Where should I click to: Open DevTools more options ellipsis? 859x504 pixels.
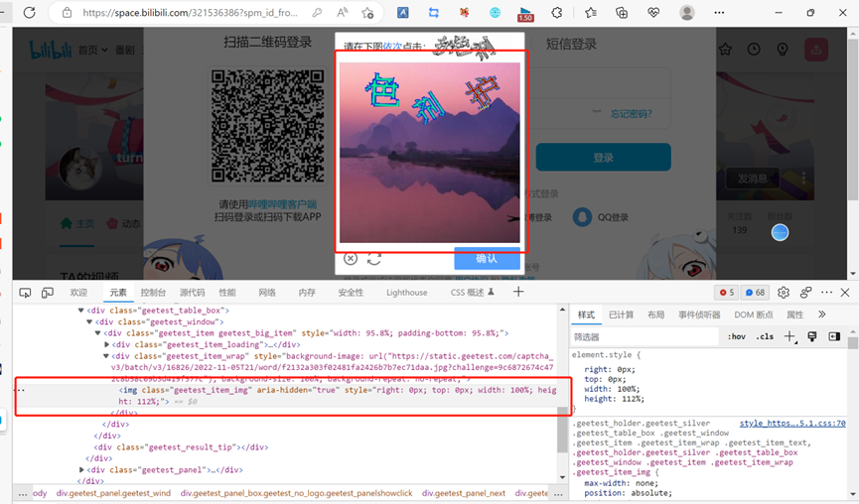826,293
